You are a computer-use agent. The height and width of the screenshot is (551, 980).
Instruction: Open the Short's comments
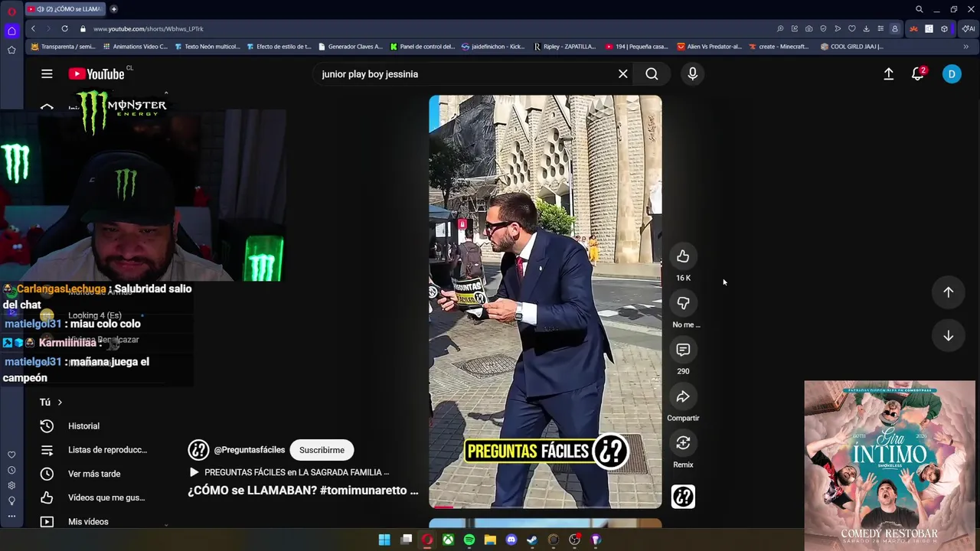point(683,350)
